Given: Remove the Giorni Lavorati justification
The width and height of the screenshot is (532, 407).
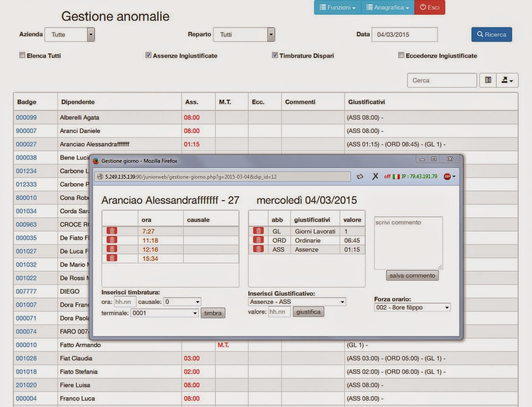Looking at the screenshot, I should click(x=258, y=231).
